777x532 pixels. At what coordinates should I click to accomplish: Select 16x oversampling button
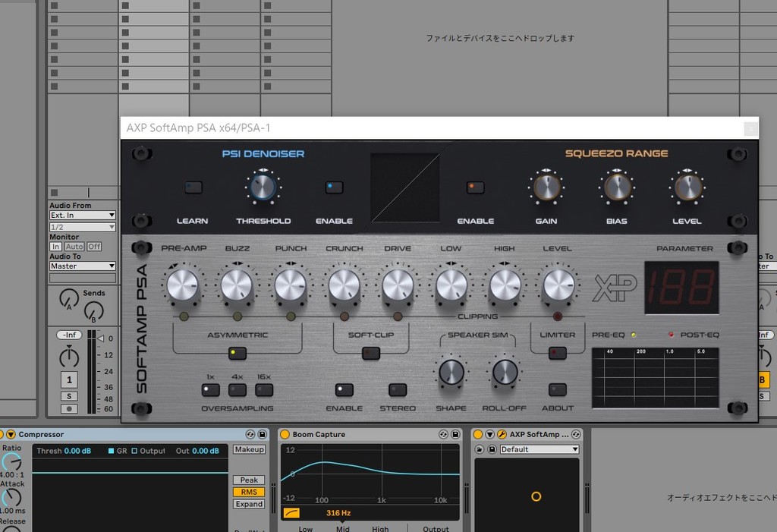[x=264, y=390]
